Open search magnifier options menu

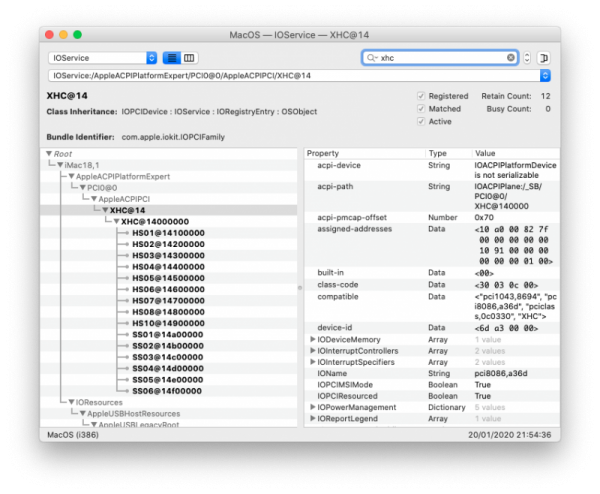372,58
